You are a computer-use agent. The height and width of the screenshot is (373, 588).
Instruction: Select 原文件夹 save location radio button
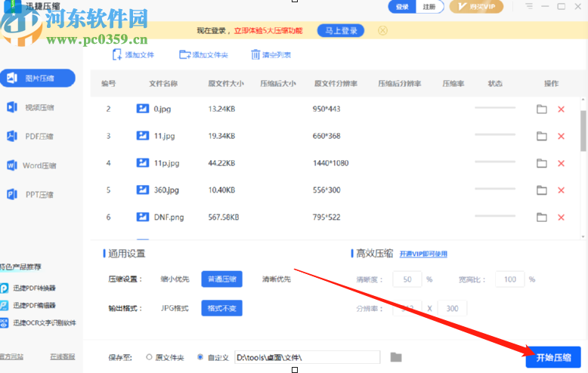click(x=149, y=357)
